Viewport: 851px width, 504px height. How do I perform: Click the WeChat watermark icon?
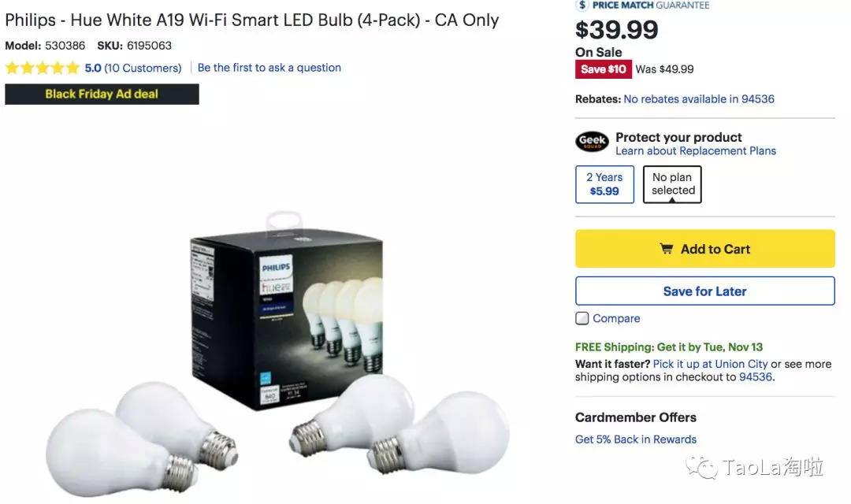click(702, 467)
